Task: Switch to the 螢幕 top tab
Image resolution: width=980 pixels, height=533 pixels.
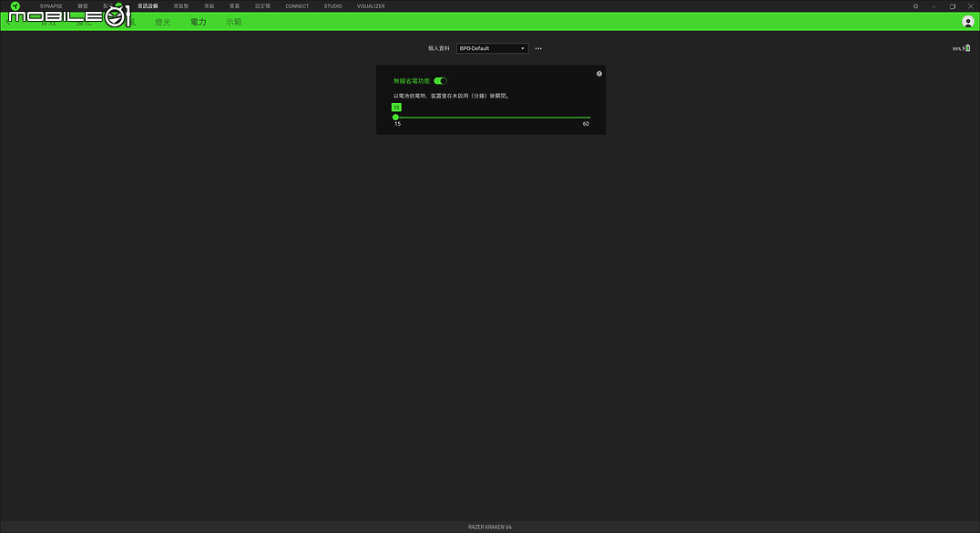Action: 234,6
